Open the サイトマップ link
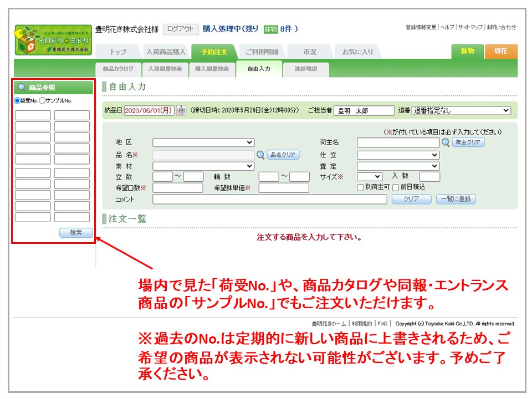Screen dimensions: 532x399 tap(470, 27)
